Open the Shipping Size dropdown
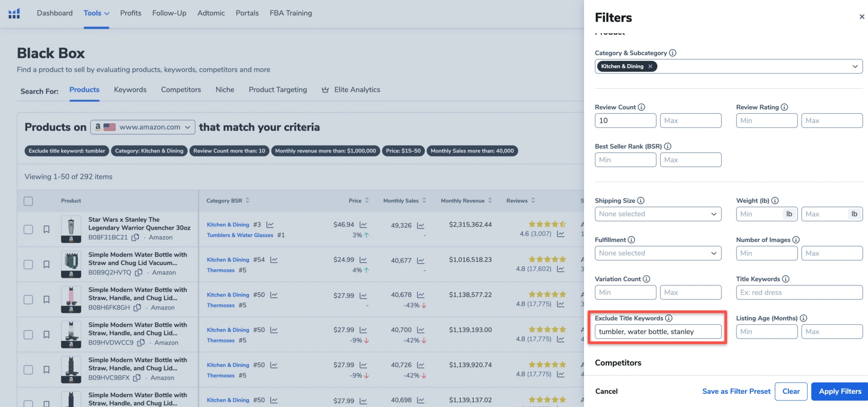This screenshot has width=868, height=407. click(658, 214)
